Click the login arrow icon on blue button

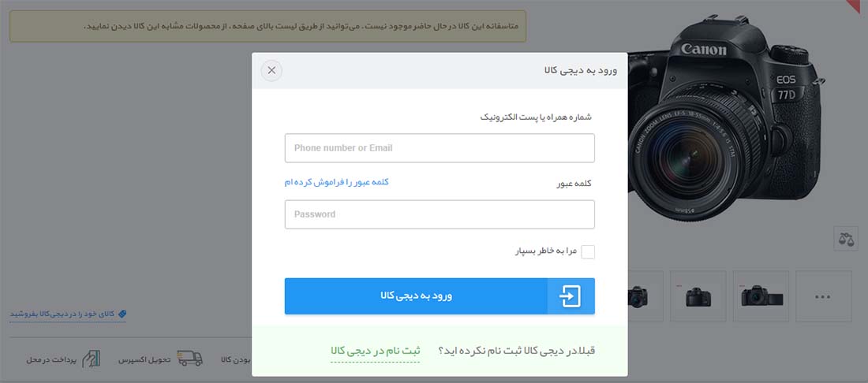[571, 296]
